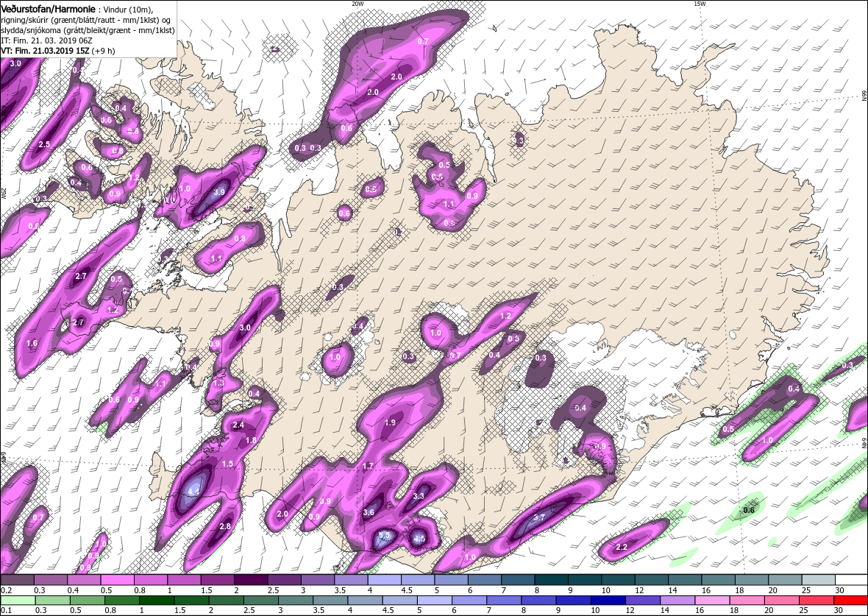Screen dimensions: 868x616
Task: Pick the 0.8 green swatch in rain scale
Action: 121,601
